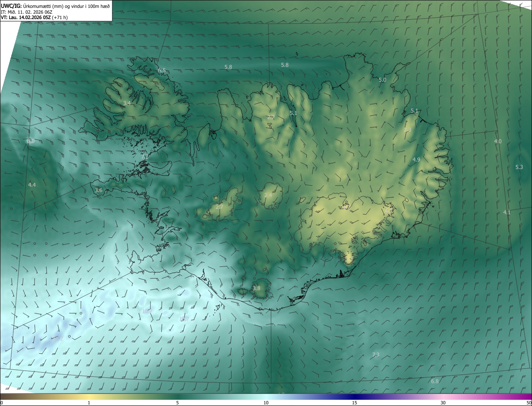The image size is (532, 406).
Task: Click the 2.4 label on Hofsjökull glacier
Action: pyautogui.click(x=268, y=195)
